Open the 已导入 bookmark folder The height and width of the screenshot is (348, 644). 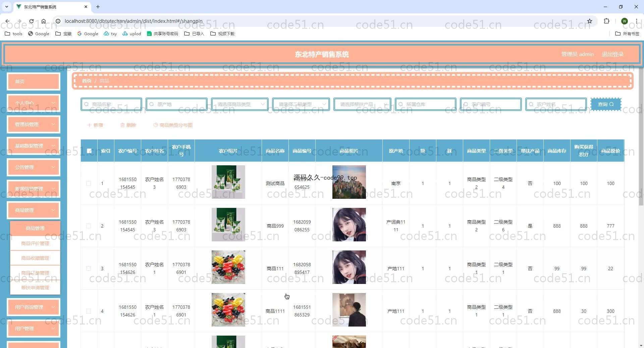point(194,34)
